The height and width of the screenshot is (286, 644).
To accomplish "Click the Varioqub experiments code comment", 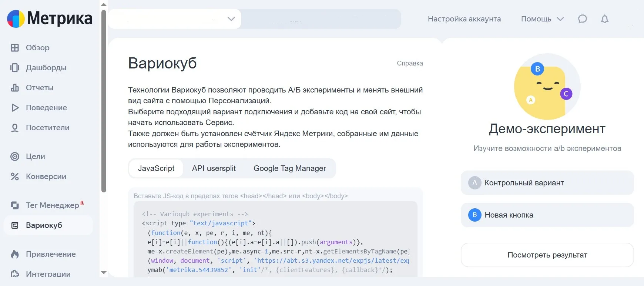I will pyautogui.click(x=195, y=214).
